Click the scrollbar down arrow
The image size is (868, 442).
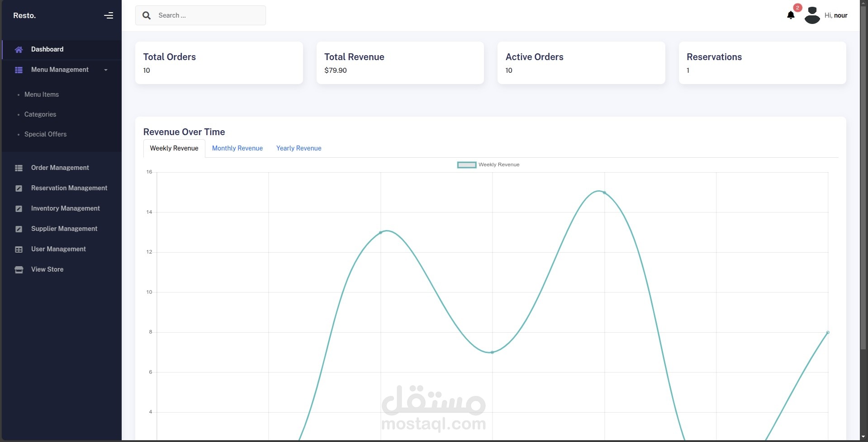pos(863,437)
